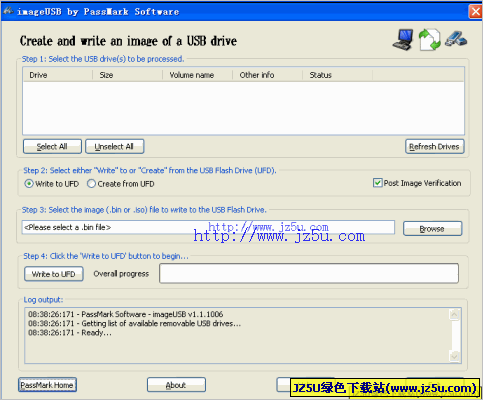The image size is (483, 400).
Task: Click the computer-to-USB image graphic in header
Action: [430, 40]
